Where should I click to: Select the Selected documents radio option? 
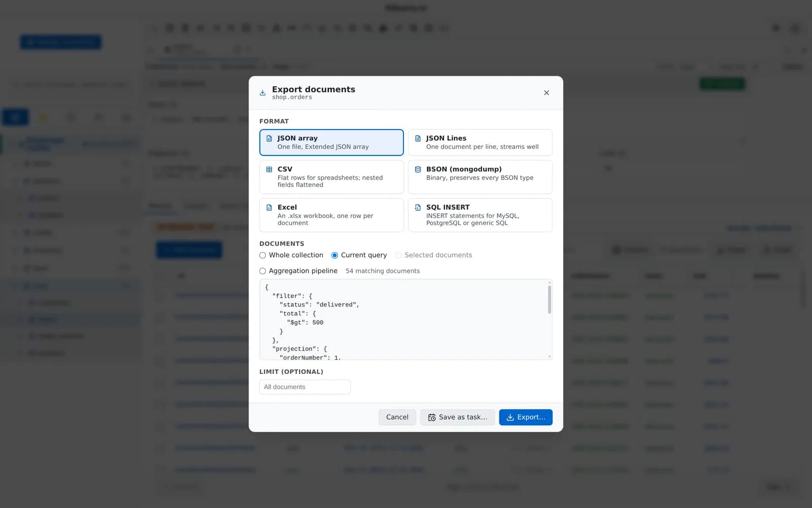tap(398, 255)
